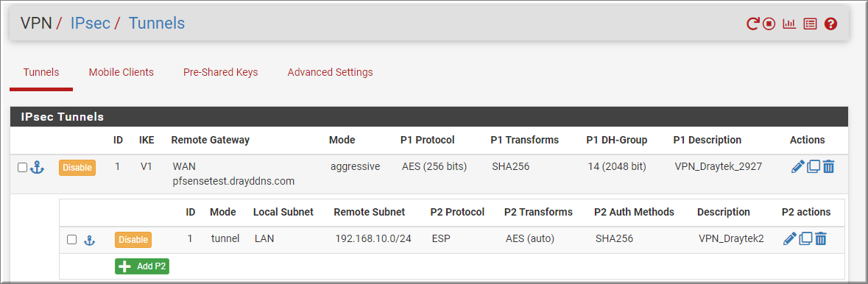Copy phase 1 VPN_Draytek_2927 entry
868x284 pixels.
tap(814, 166)
